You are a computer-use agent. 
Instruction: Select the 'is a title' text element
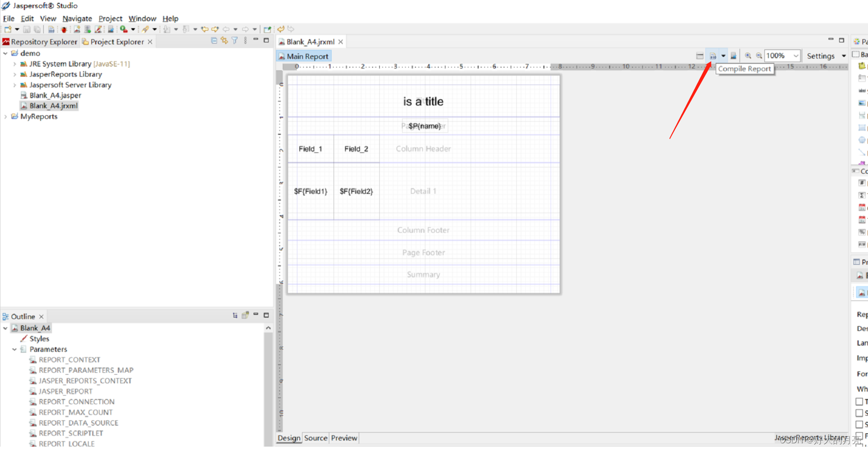coord(423,101)
